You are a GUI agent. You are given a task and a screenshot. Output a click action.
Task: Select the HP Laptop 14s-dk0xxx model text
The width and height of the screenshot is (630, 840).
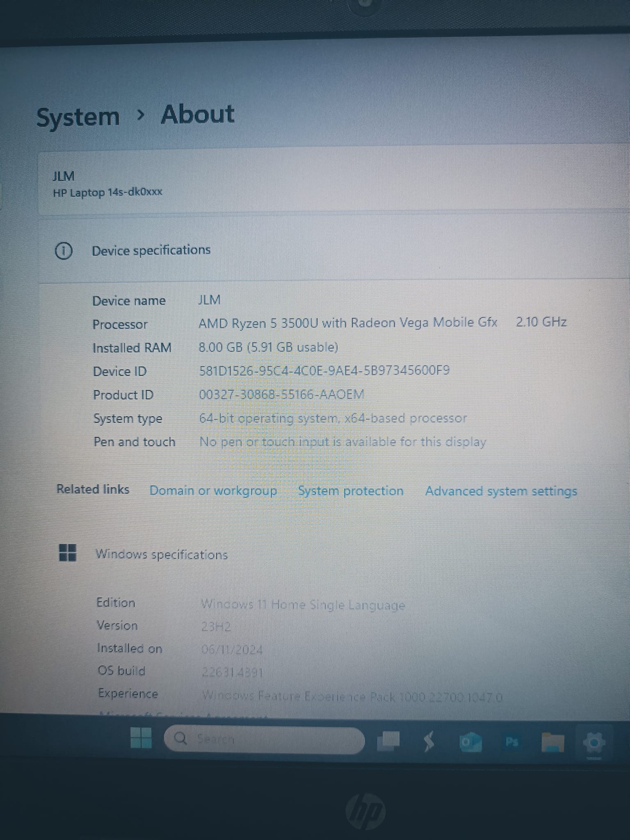[x=107, y=192]
